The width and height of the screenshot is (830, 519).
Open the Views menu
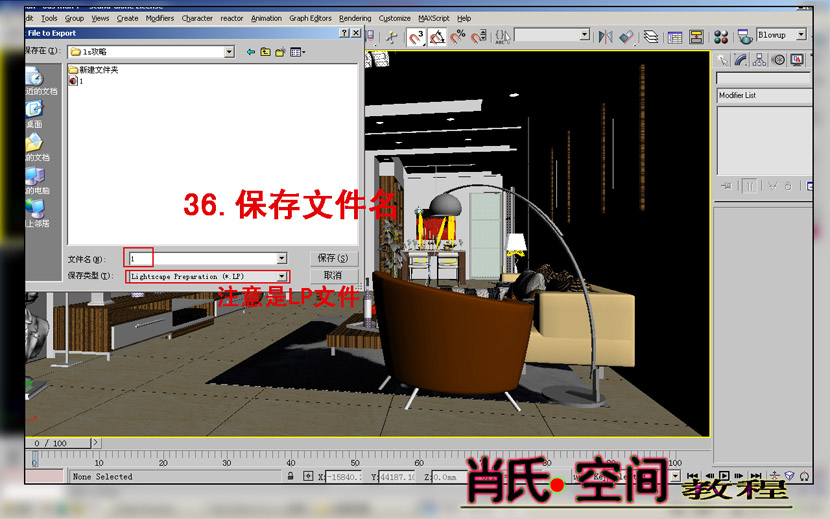(x=100, y=18)
